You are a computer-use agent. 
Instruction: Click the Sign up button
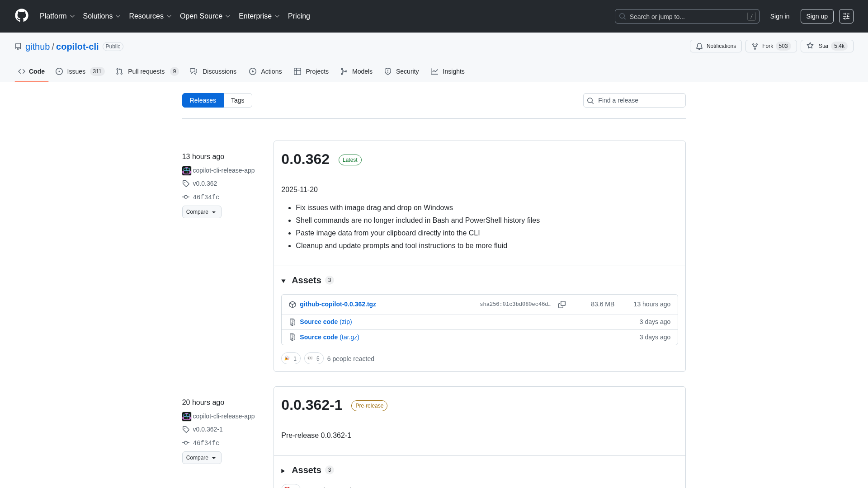click(x=816, y=16)
